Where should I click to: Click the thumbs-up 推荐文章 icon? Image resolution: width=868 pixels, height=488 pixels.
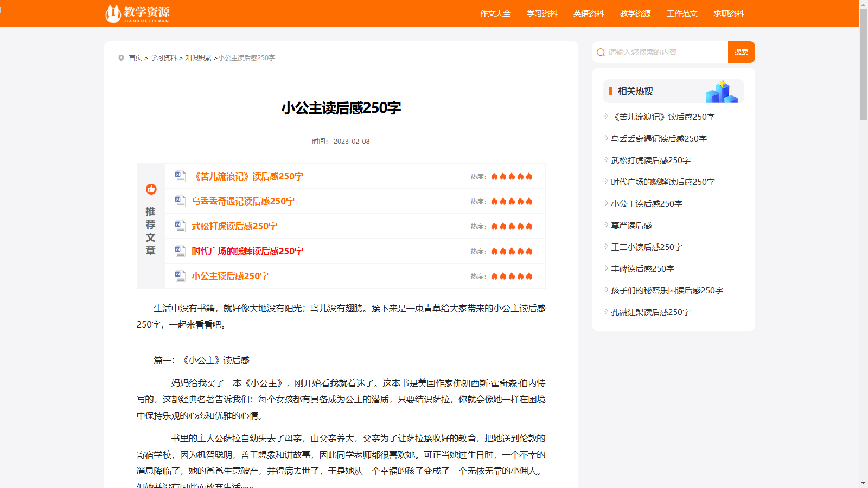[x=151, y=189]
